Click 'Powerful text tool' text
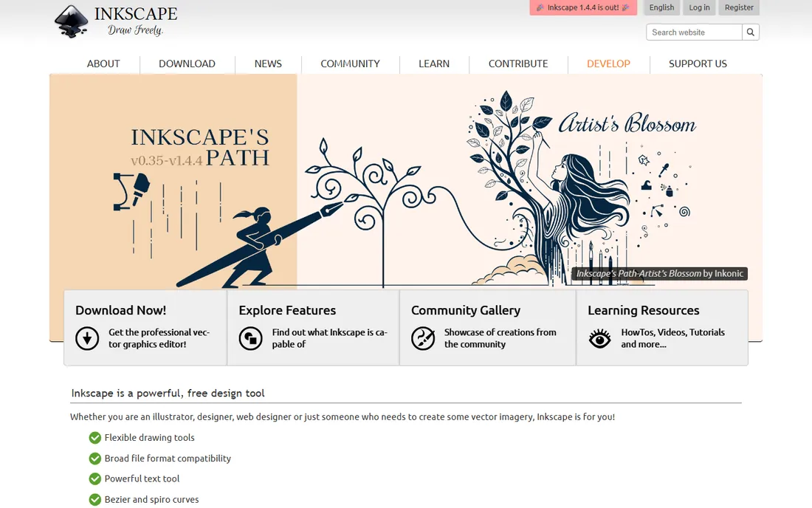Image resolution: width=812 pixels, height=508 pixels. 142,479
